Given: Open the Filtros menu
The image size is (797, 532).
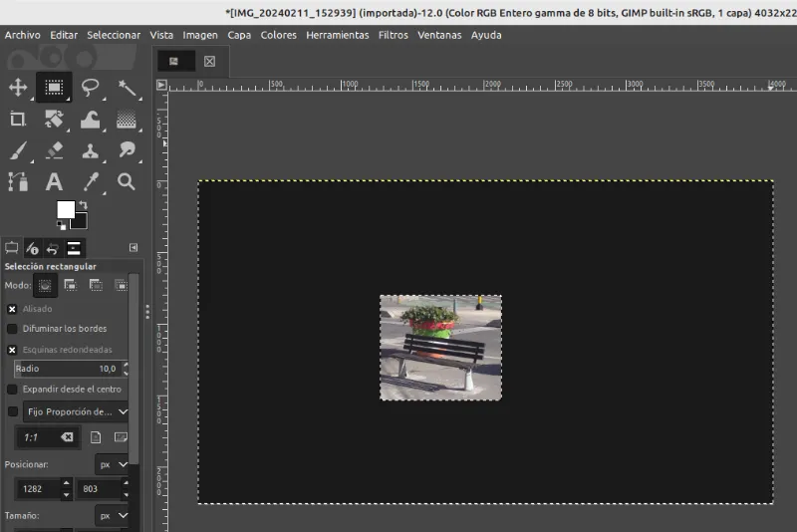Looking at the screenshot, I should coord(393,35).
